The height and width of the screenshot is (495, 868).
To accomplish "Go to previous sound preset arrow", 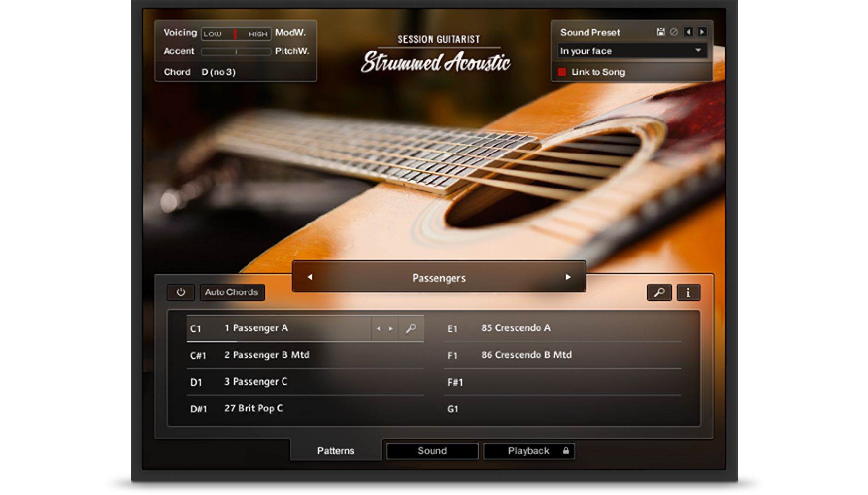I will (x=688, y=32).
